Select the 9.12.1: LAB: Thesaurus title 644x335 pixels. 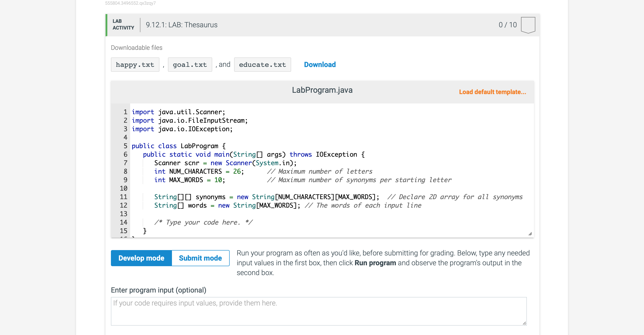click(x=182, y=25)
